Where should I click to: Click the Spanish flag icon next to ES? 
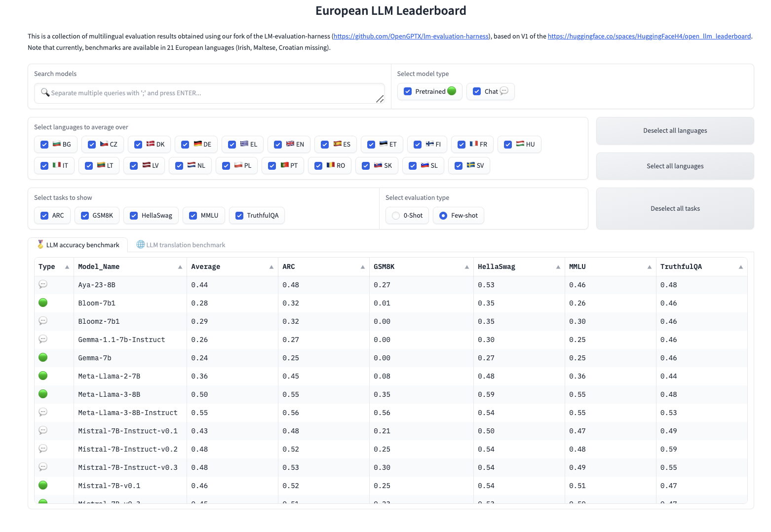[x=338, y=144]
